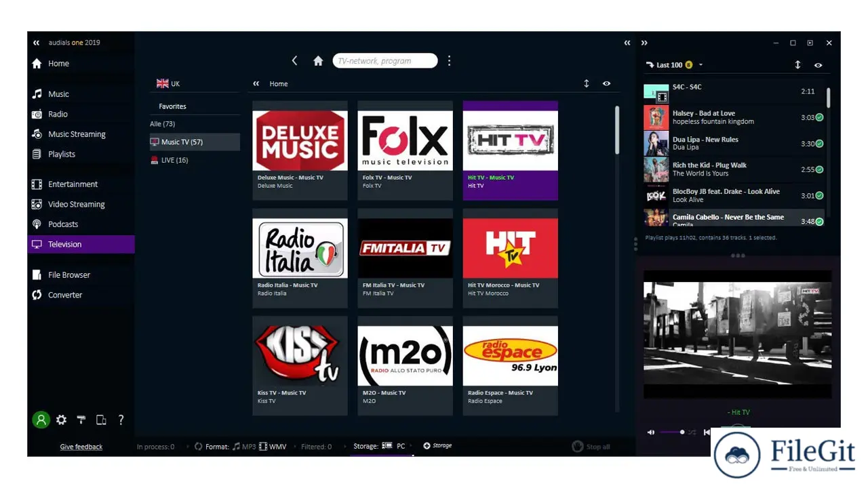Adjust the player volume slider
The image size is (868, 488).
point(671,432)
